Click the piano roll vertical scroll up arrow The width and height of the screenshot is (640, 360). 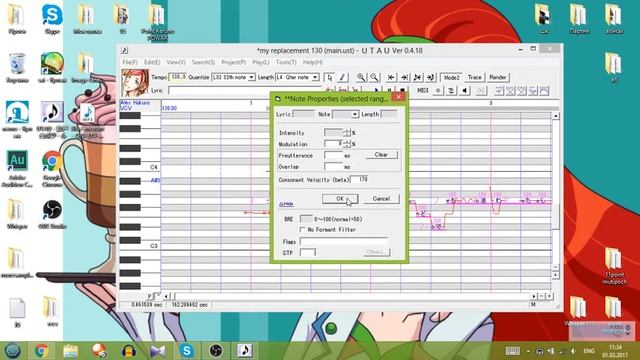point(556,116)
